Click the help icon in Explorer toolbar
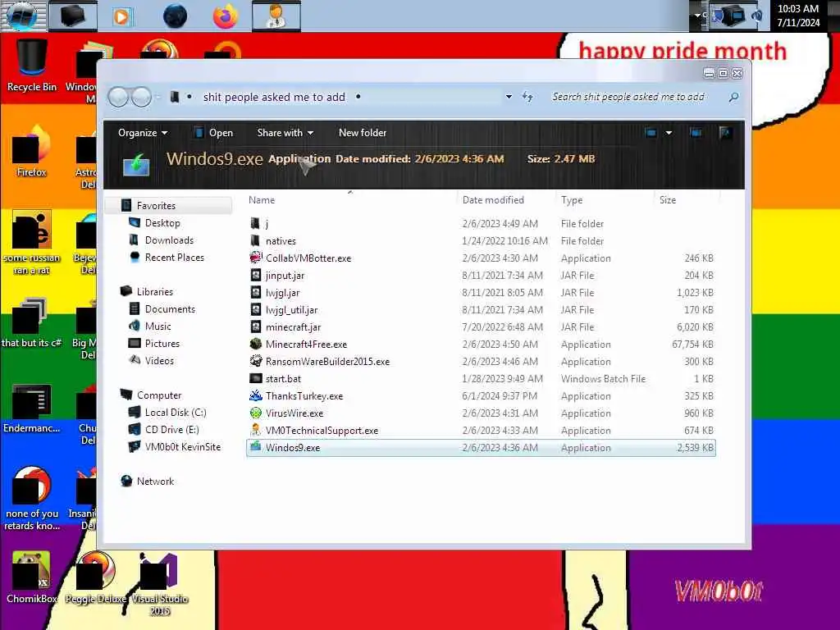 point(725,132)
